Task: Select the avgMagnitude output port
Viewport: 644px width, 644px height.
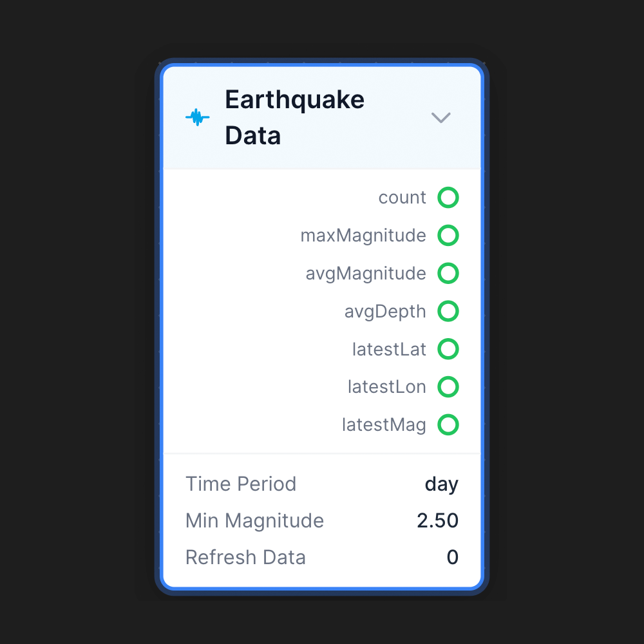Action: [x=448, y=273]
